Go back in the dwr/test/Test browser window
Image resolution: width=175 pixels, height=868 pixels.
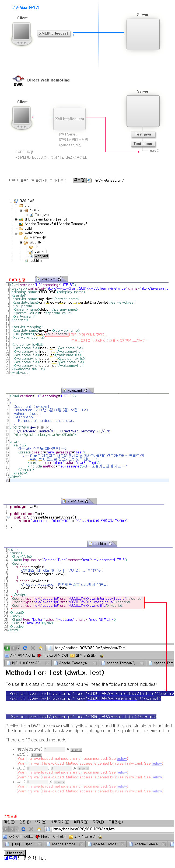pyautogui.click(x=7, y=648)
